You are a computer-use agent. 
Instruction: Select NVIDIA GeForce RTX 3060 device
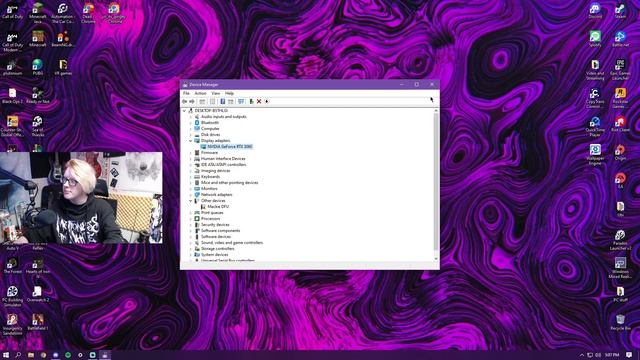click(x=229, y=147)
